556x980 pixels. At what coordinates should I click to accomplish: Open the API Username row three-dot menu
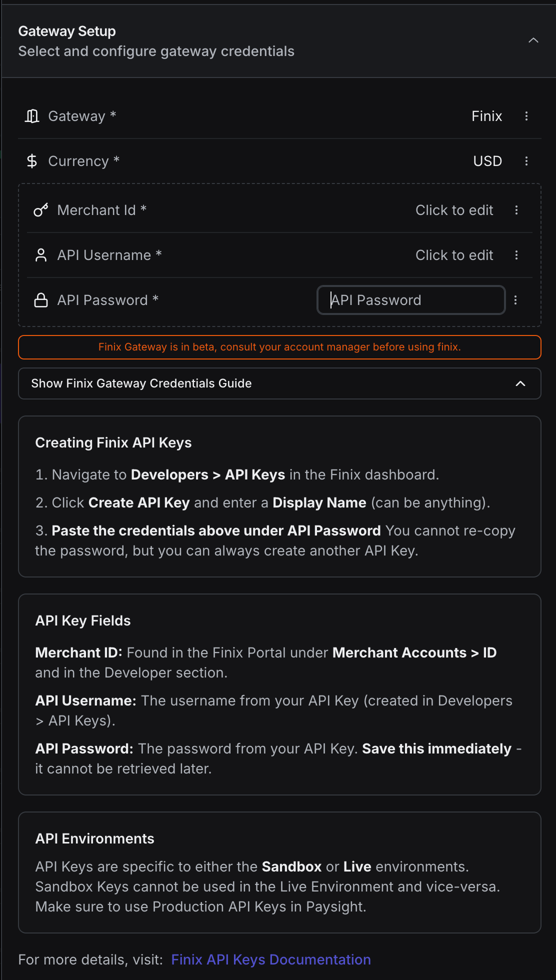(x=516, y=255)
